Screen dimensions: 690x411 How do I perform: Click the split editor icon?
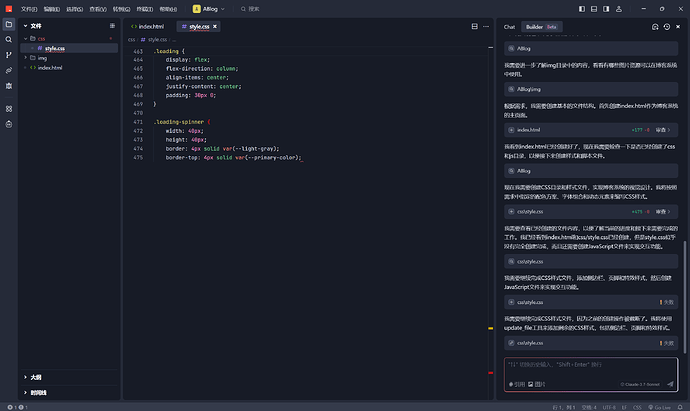pyautogui.click(x=474, y=26)
